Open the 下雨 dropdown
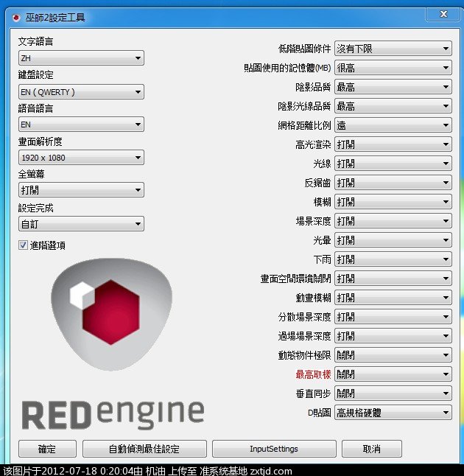Screen dimensions: 464x476 click(393, 259)
